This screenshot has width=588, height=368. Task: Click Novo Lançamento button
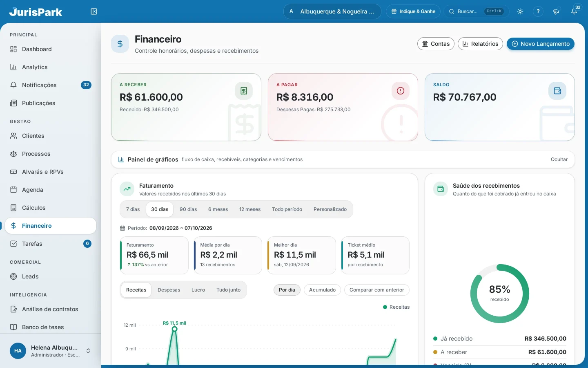[x=541, y=44]
